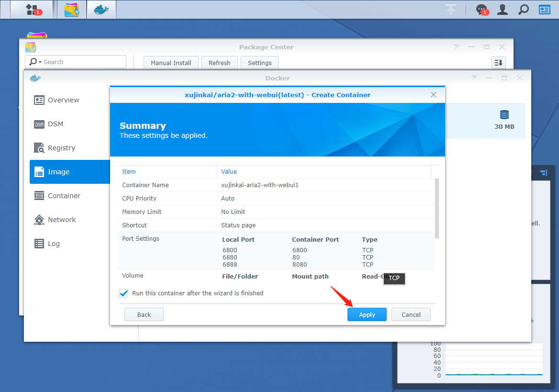Click Refresh in Package Center
559x392 pixels.
(x=219, y=63)
